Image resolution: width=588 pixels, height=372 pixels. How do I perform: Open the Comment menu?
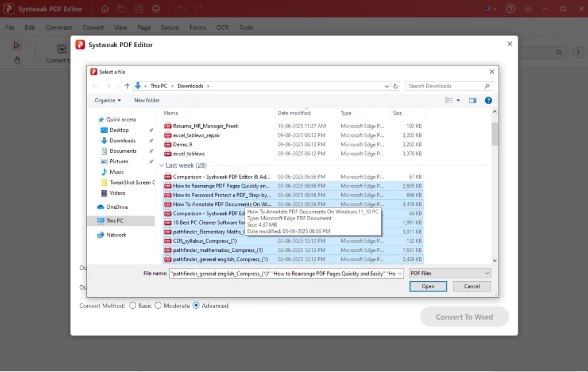coord(59,28)
